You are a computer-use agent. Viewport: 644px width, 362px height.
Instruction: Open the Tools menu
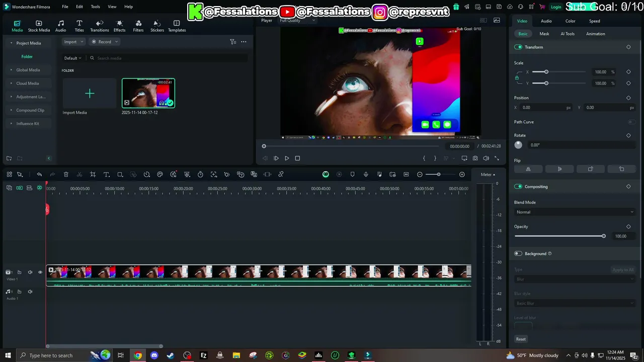tap(95, 7)
